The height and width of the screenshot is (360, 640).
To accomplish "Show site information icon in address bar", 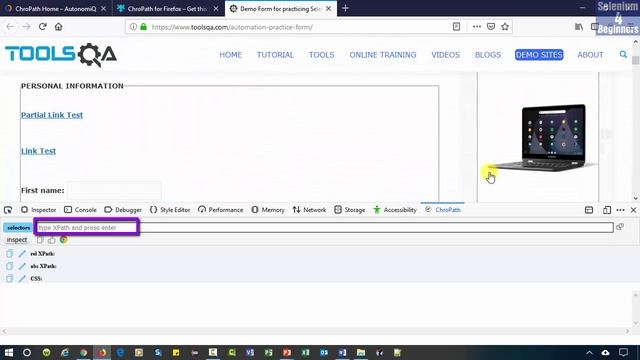I will pyautogui.click(x=133, y=27).
